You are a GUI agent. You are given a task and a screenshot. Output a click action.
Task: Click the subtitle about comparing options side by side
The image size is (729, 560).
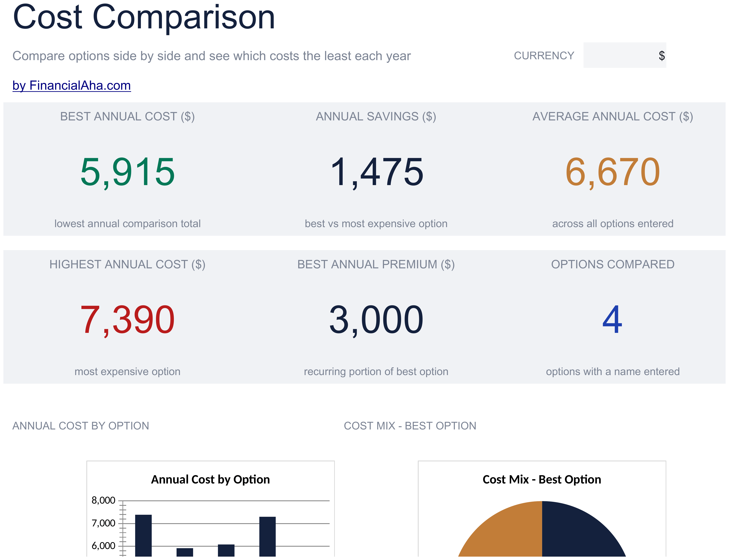211,56
